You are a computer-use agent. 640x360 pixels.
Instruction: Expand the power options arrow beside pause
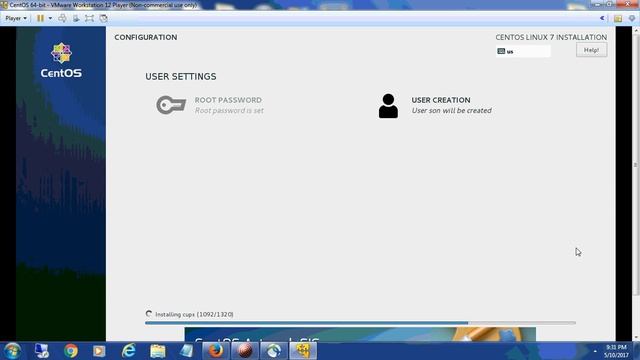pyautogui.click(x=50, y=18)
